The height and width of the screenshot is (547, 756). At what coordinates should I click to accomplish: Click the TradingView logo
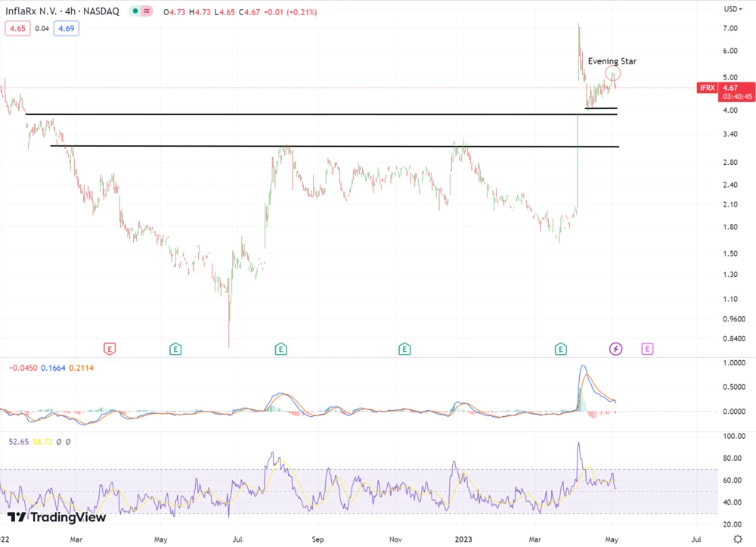(57, 517)
